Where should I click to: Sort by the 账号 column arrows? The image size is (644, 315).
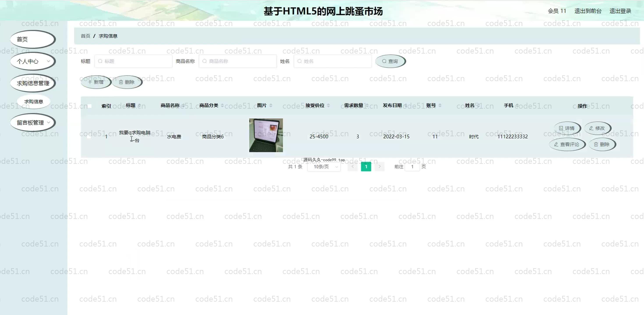point(440,105)
